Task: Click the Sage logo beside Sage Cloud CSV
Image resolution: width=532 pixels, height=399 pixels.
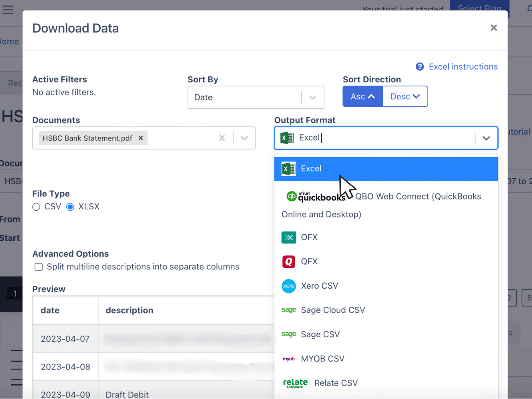Action: 289,310
